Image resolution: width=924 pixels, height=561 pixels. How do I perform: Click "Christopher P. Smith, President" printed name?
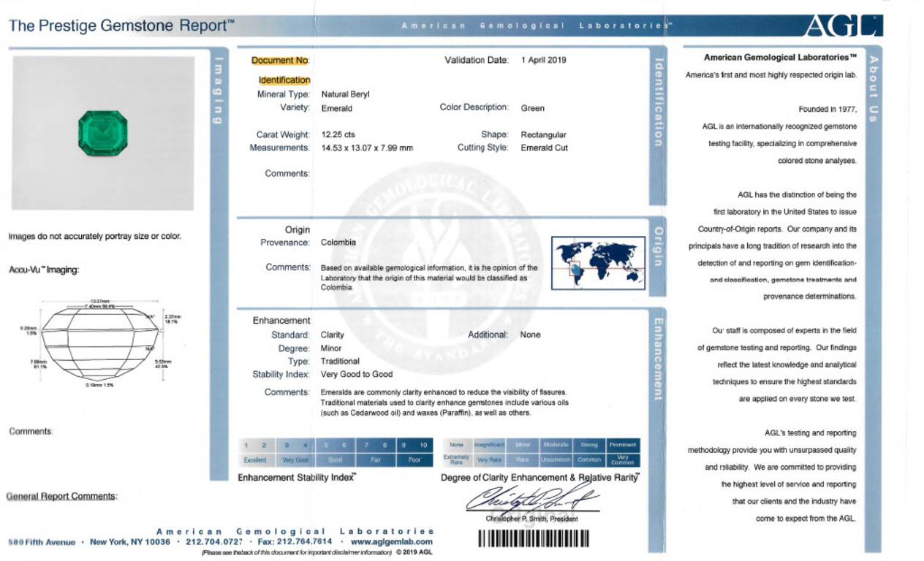(531, 519)
